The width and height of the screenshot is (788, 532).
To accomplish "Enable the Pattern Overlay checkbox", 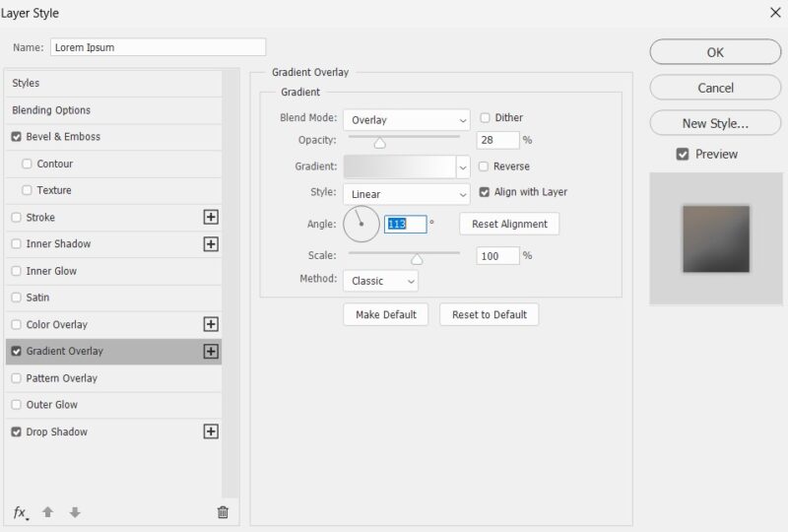I will click(x=17, y=378).
